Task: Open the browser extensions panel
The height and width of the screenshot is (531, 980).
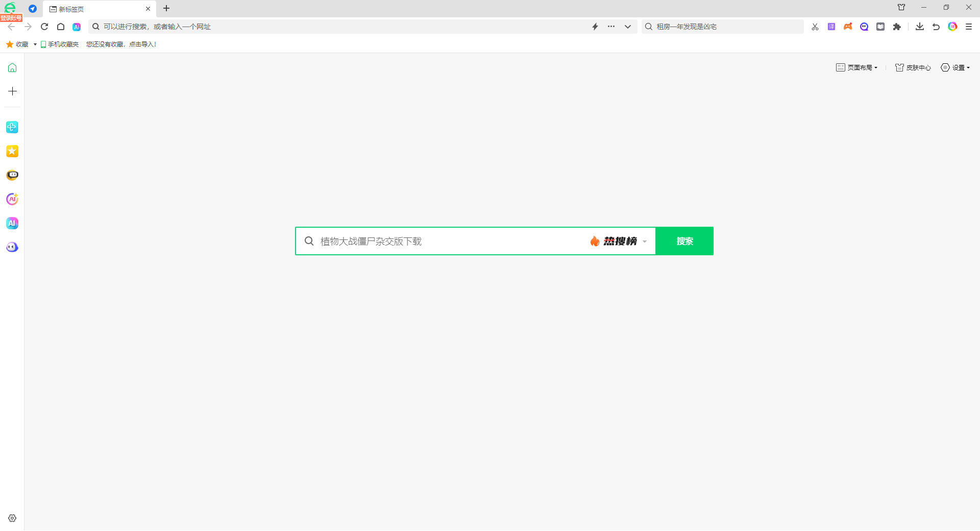Action: [897, 27]
